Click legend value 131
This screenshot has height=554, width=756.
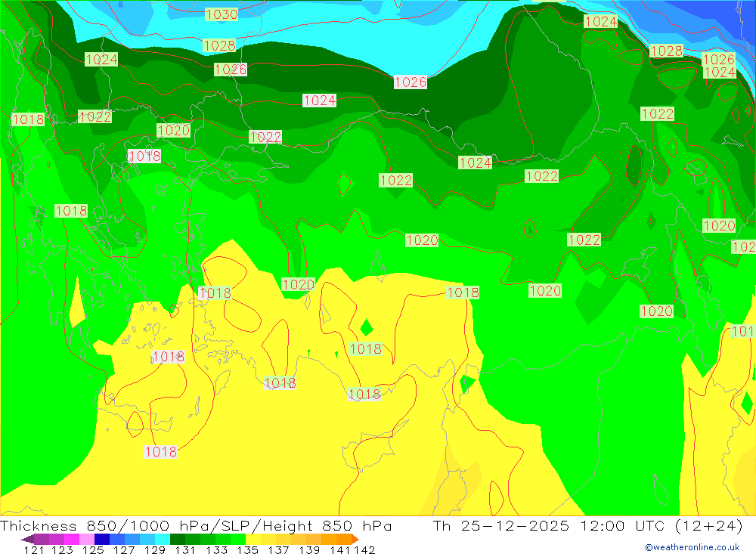click(185, 549)
